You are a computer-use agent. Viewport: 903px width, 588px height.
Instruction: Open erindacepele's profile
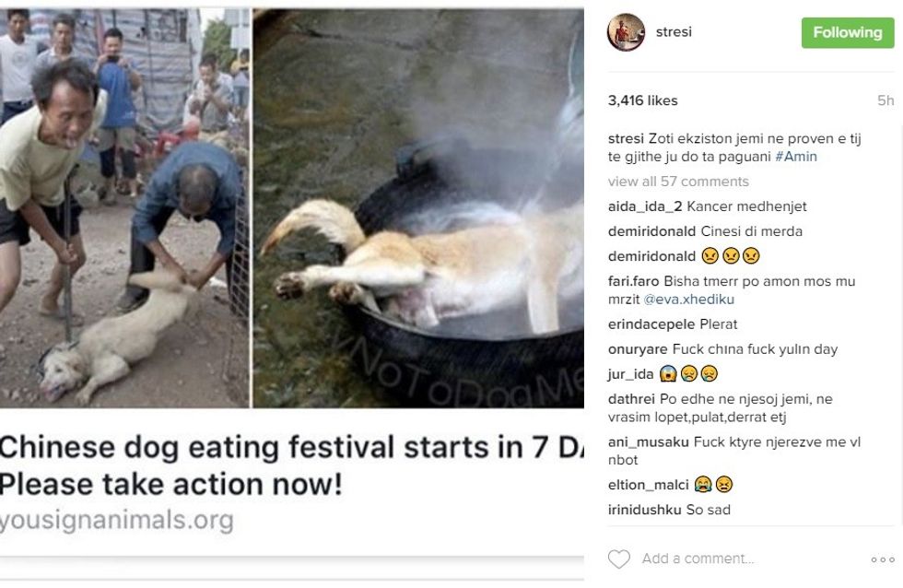point(649,324)
